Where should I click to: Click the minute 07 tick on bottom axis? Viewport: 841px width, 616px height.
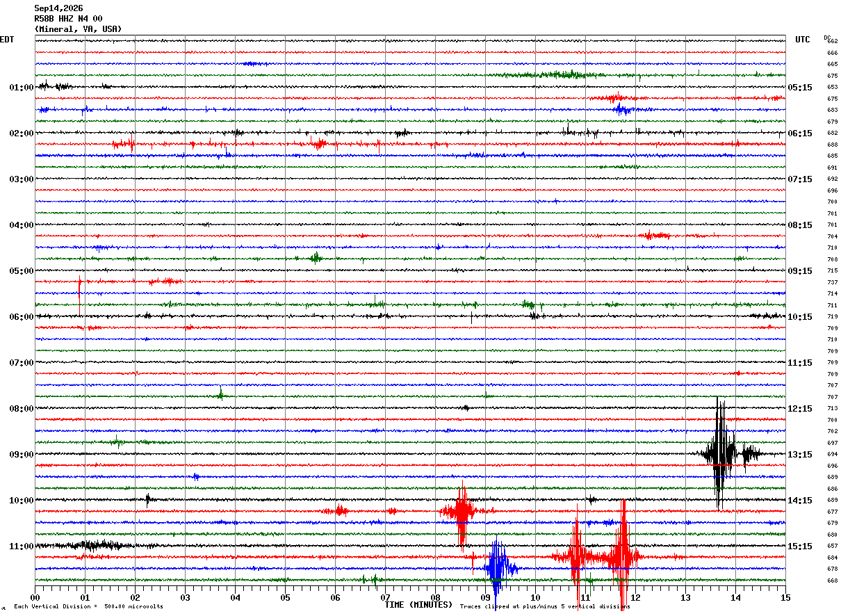[x=385, y=597]
